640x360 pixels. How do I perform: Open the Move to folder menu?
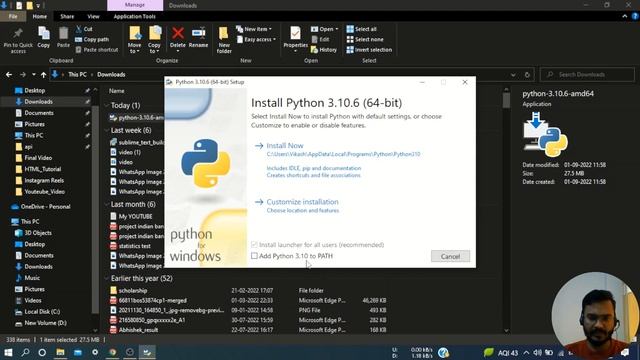pyautogui.click(x=134, y=40)
